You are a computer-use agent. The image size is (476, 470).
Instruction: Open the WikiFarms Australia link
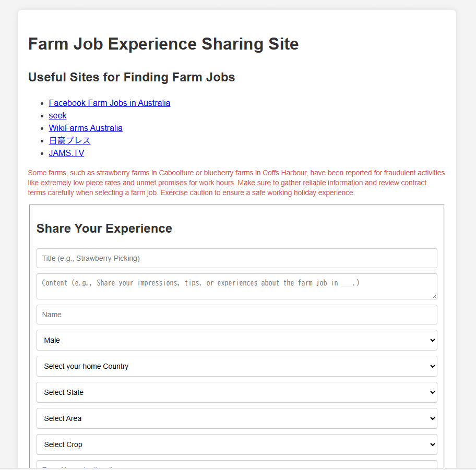point(86,128)
